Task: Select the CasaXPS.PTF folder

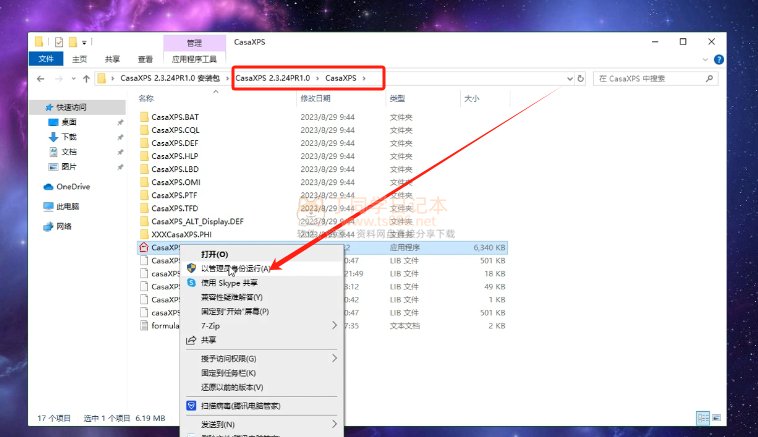Action: [174, 195]
